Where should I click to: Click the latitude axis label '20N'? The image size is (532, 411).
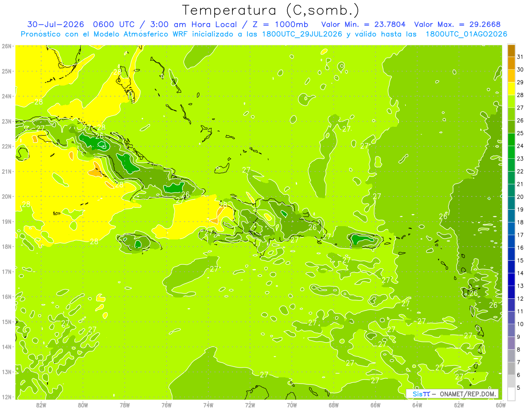[6, 196]
